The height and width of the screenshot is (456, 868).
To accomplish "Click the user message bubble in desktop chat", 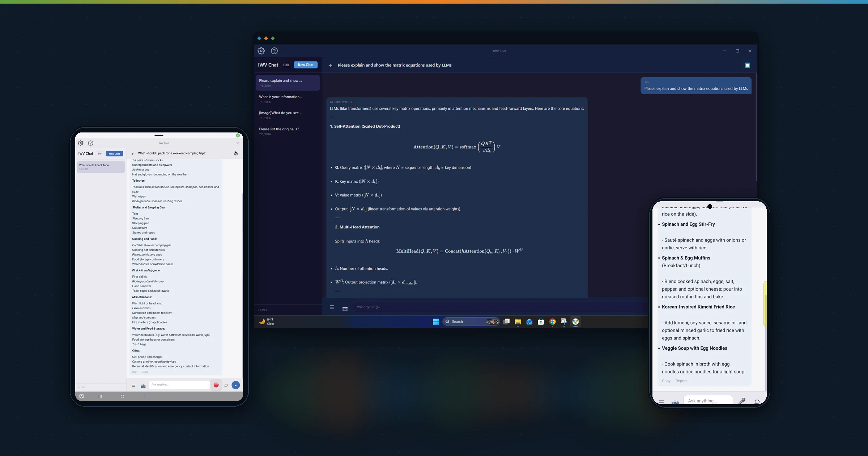I will click(x=696, y=86).
